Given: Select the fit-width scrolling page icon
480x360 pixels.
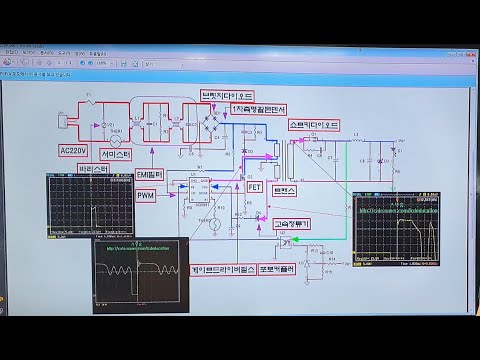Looking at the screenshot, I should (x=124, y=63).
